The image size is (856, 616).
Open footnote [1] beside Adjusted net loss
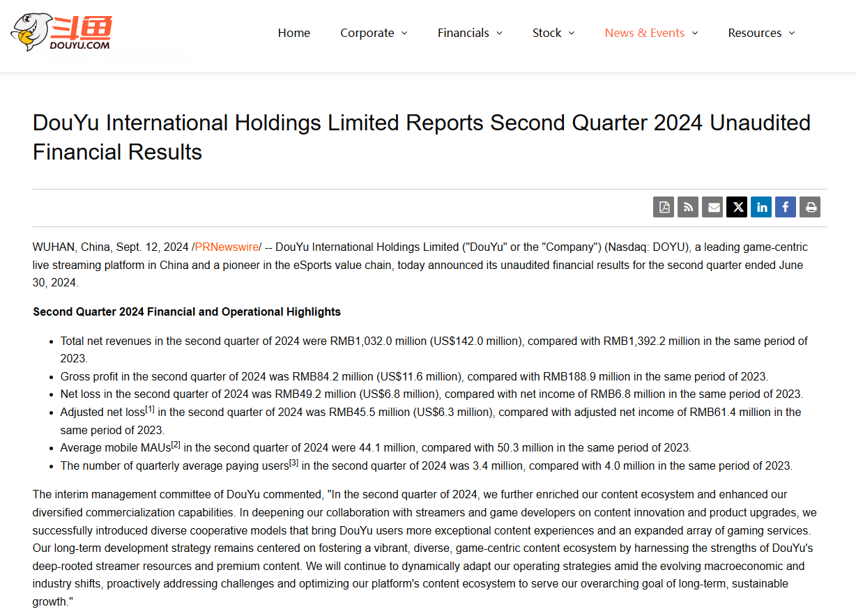[x=150, y=409]
